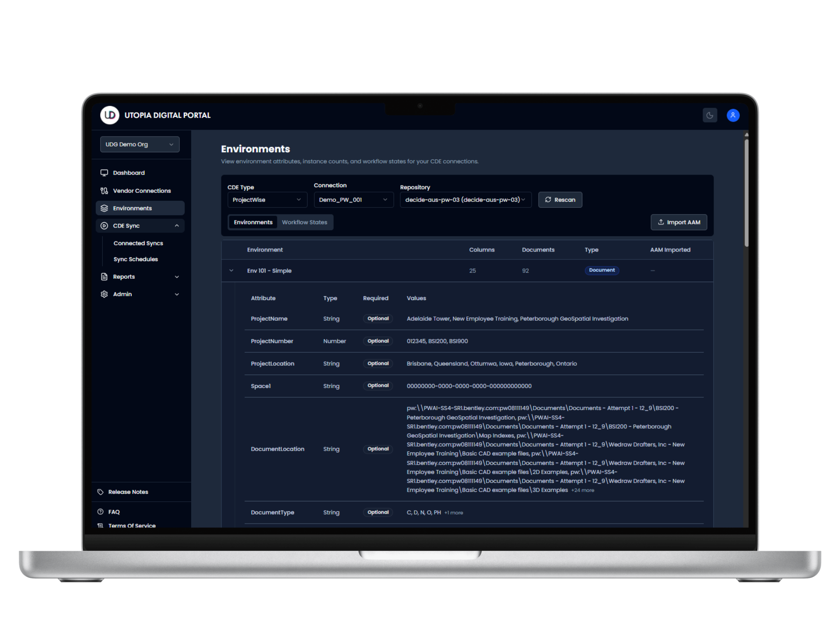Screen dimensions: 840x630
Task: Click the Rescan refresh icon
Action: click(x=548, y=199)
